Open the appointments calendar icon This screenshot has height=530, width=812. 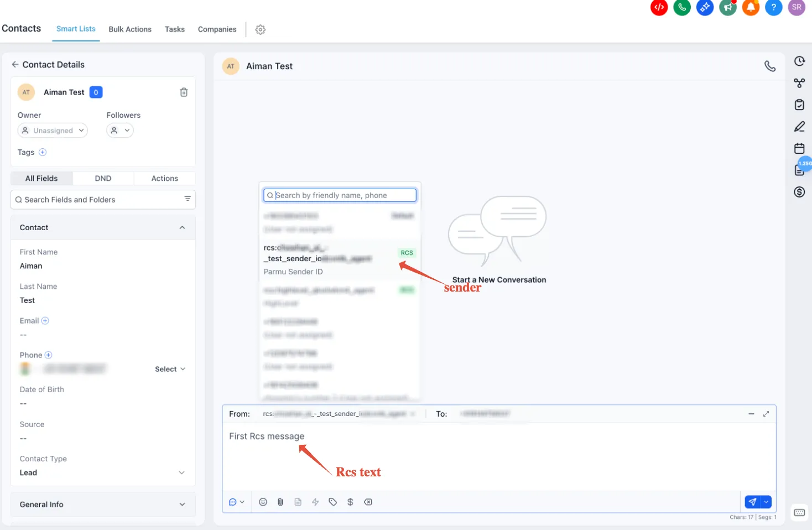[x=799, y=148]
